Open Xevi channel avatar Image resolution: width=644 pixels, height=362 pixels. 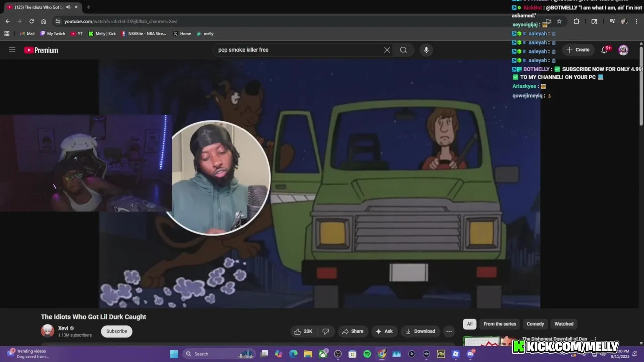pyautogui.click(x=47, y=330)
